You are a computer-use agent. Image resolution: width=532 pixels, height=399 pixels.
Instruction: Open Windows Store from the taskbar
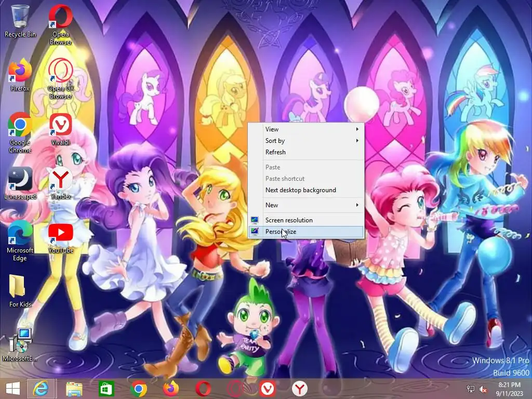106,389
